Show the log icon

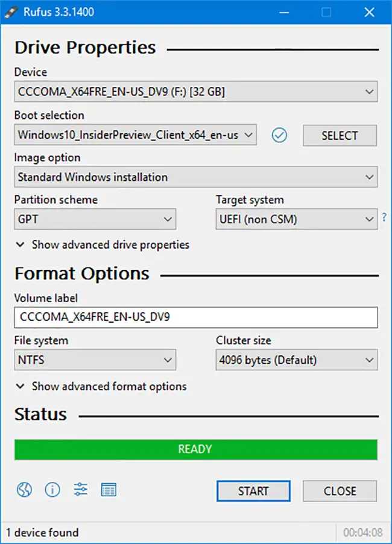click(109, 490)
